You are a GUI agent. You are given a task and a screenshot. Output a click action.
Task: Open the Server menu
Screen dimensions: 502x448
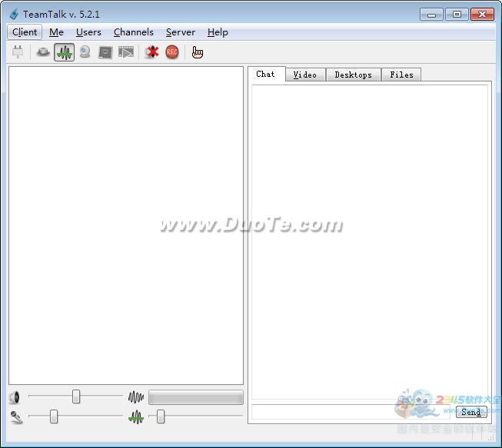tap(180, 32)
